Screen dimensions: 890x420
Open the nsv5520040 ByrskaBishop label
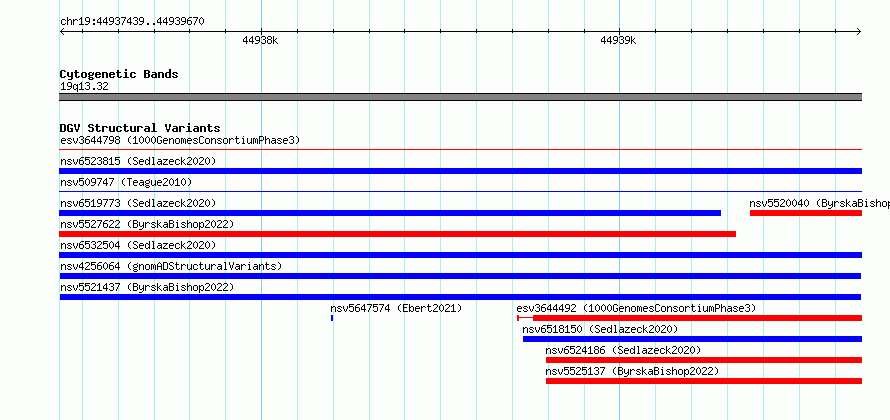point(819,203)
